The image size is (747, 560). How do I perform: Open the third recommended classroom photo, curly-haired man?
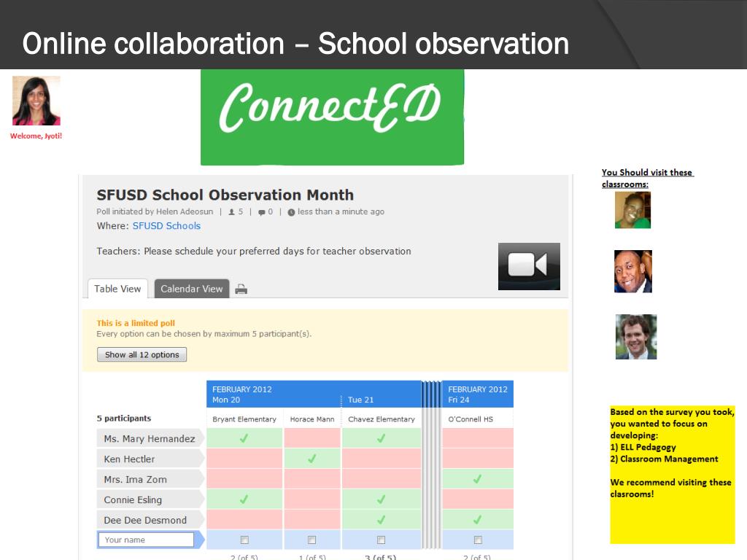tap(636, 337)
